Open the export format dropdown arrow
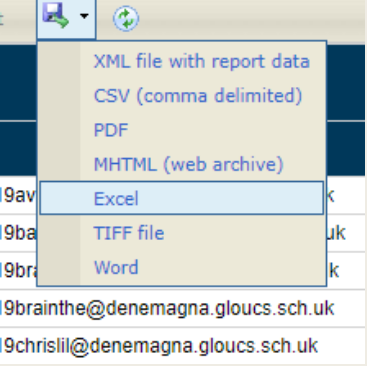The height and width of the screenshot is (366, 367). pyautogui.click(x=84, y=16)
